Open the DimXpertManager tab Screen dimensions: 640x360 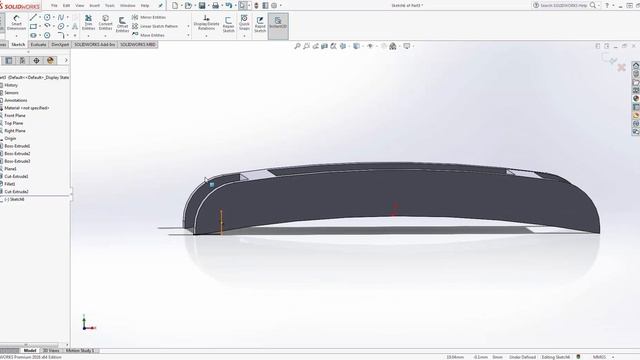[36, 60]
